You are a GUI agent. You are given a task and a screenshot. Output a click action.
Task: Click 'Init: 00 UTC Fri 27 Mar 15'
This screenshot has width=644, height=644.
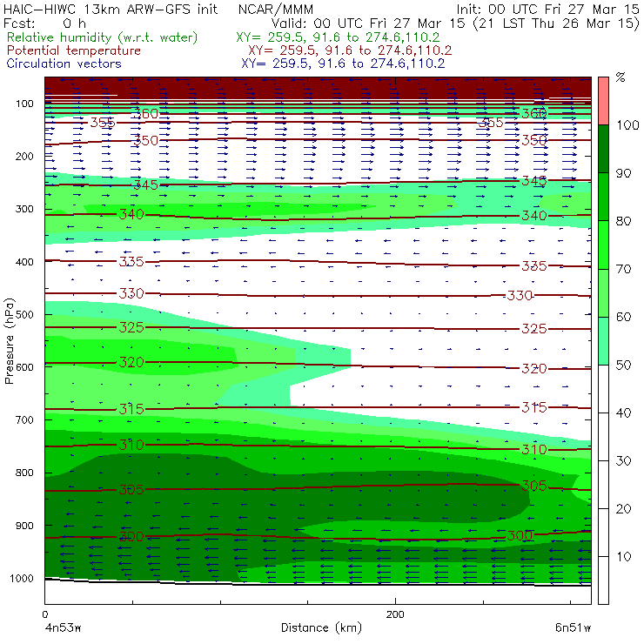(548, 9)
